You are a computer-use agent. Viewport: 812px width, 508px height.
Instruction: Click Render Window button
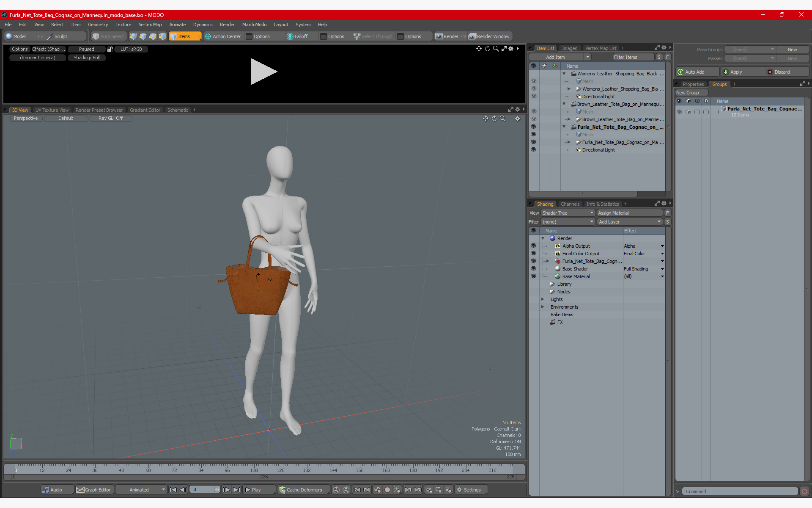tap(490, 36)
